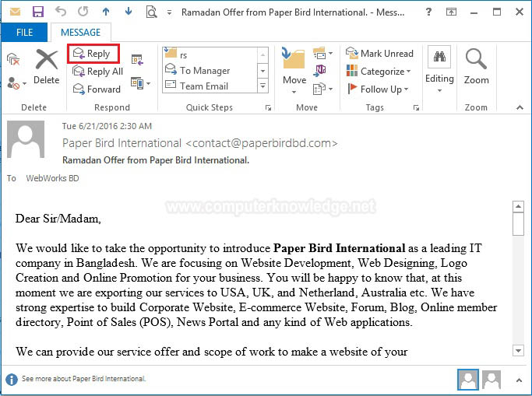Screen dimensions: 532x396
Task: Click message body scrollbar up arrow
Action: (x=518, y=206)
